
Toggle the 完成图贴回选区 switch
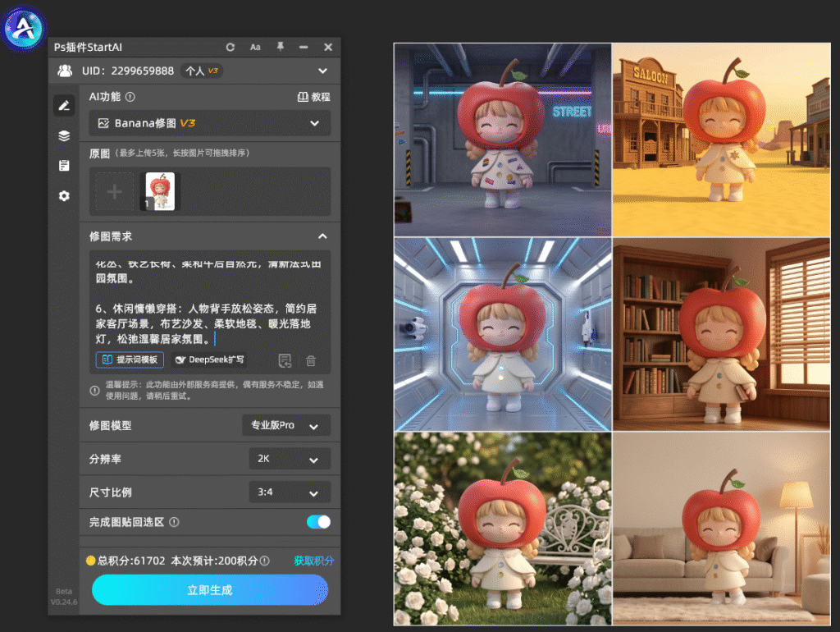click(x=319, y=522)
